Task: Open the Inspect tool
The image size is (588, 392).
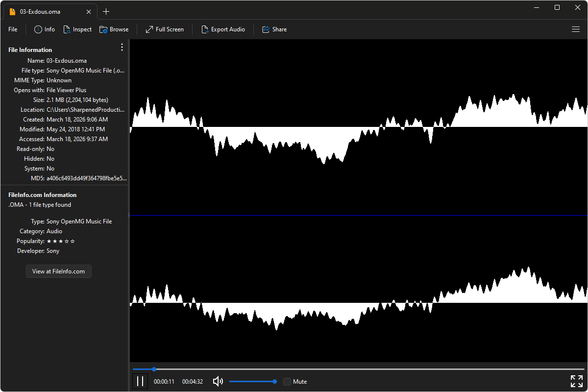Action: 77,29
